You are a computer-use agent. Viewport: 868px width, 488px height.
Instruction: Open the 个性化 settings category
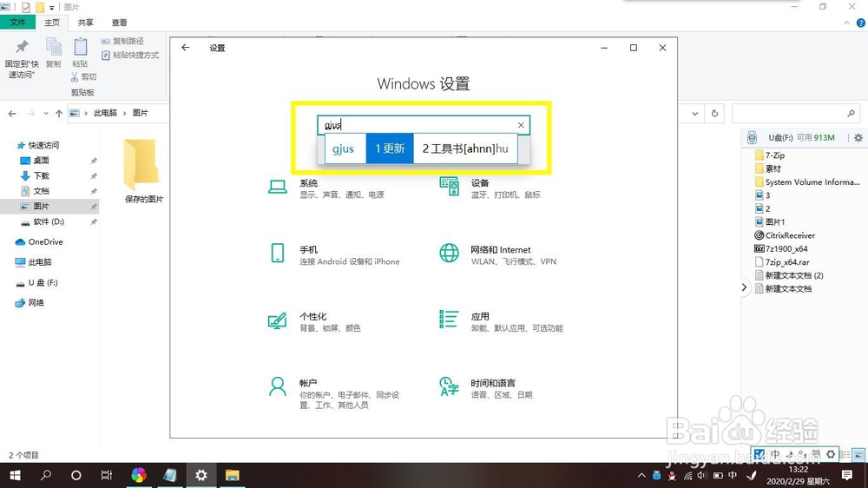(314, 322)
